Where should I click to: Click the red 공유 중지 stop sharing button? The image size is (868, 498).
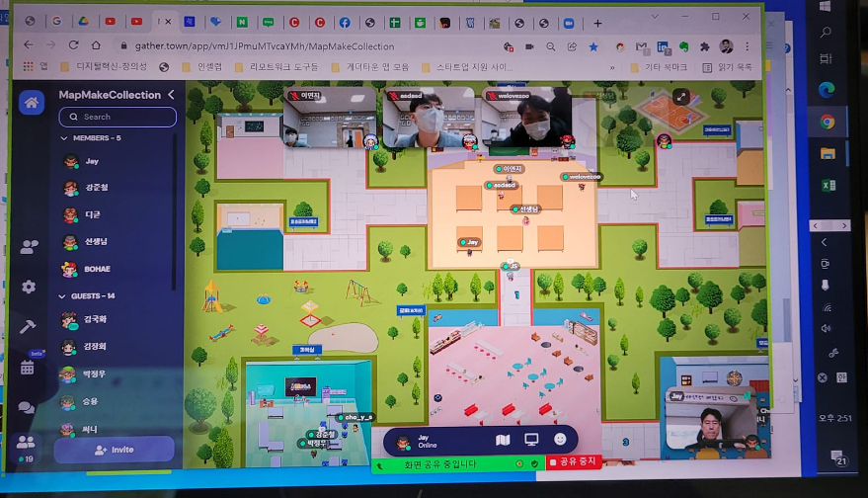click(574, 462)
